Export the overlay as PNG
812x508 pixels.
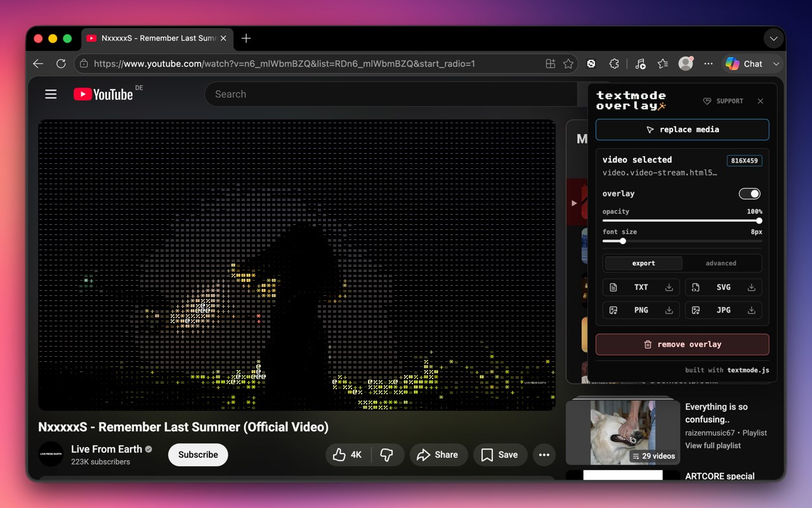641,311
